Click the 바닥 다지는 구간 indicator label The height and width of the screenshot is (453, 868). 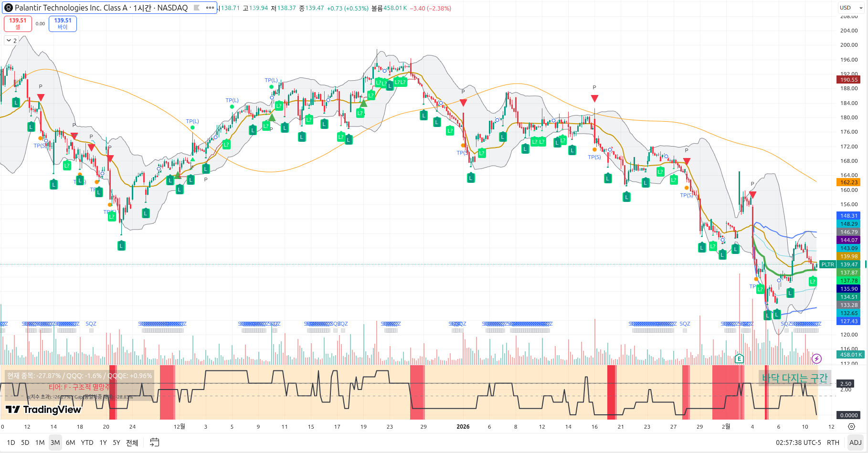pos(794,378)
